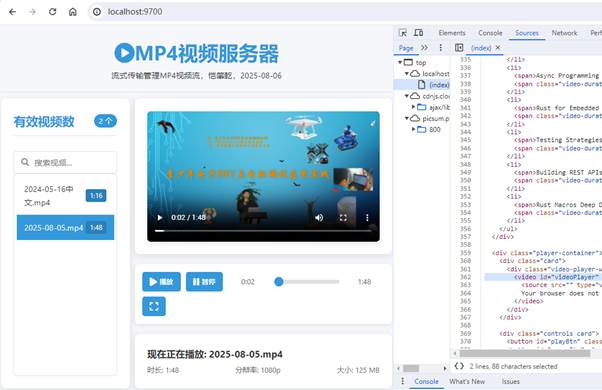This screenshot has height=390, width=602.
Task: Play video using in-player play icon
Action: point(160,218)
